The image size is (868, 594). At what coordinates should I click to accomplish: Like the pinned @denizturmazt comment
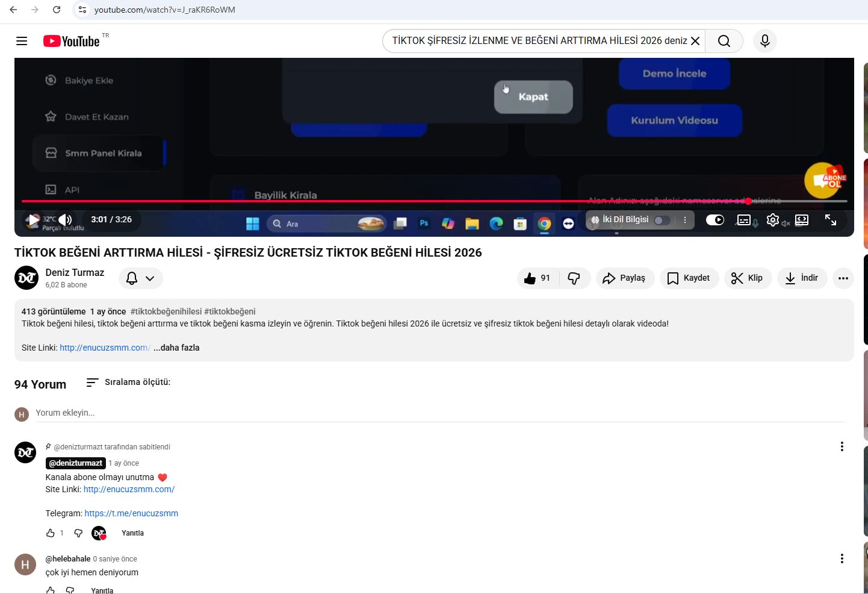coord(51,533)
